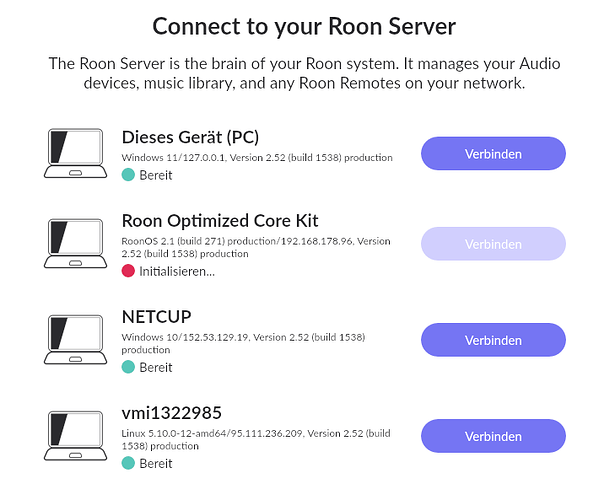Select the Dieses Gerät (PC) server name
The height and width of the screenshot is (500, 614).
point(190,137)
